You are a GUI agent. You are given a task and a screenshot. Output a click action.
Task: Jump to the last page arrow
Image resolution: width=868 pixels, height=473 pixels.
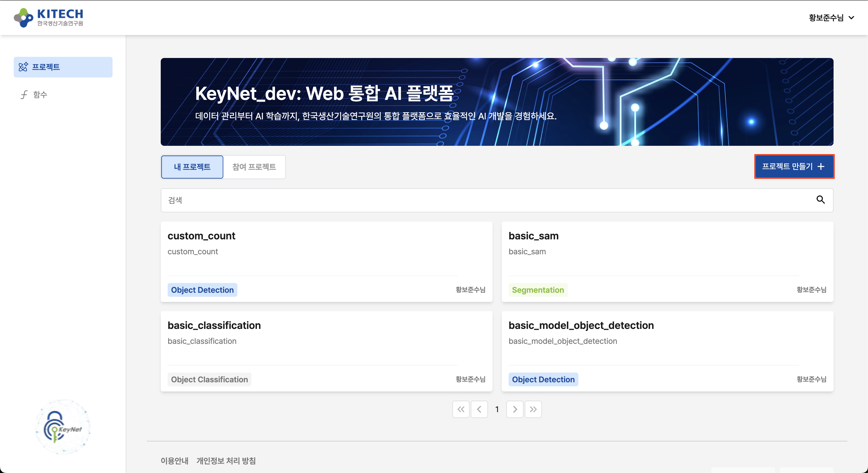click(533, 409)
